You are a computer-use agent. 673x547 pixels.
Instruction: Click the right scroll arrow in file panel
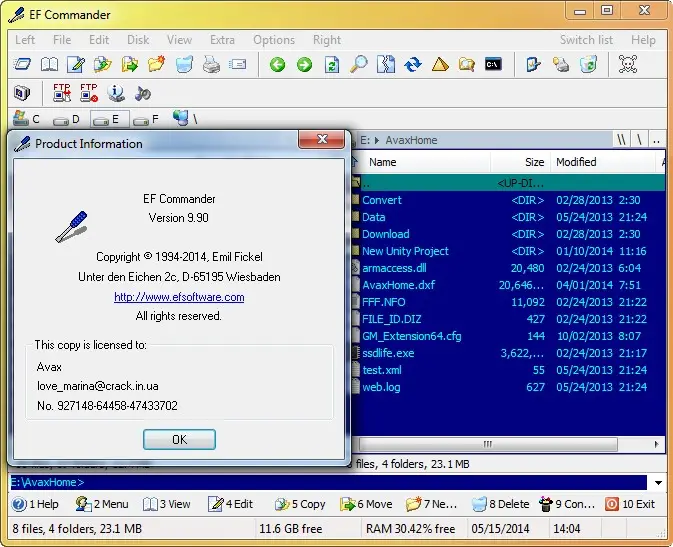pos(656,444)
